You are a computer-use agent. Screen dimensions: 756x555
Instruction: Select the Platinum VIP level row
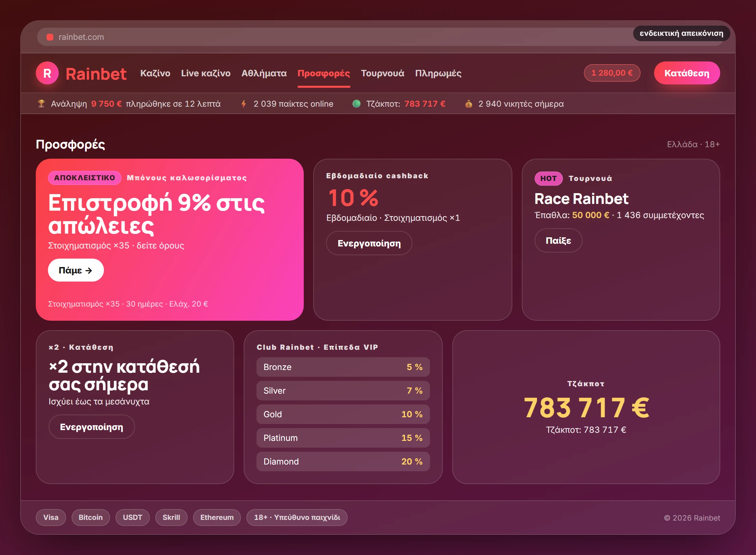pos(343,438)
